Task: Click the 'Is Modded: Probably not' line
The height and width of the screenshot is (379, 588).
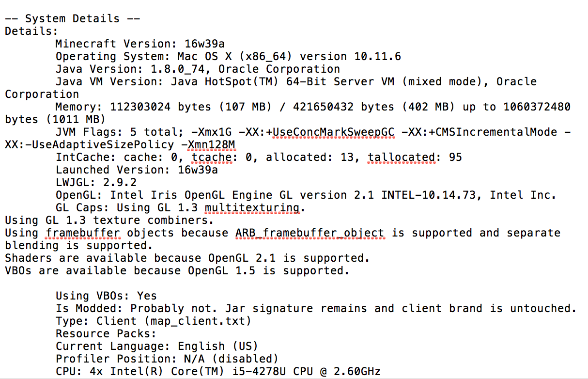Action: click(x=316, y=309)
